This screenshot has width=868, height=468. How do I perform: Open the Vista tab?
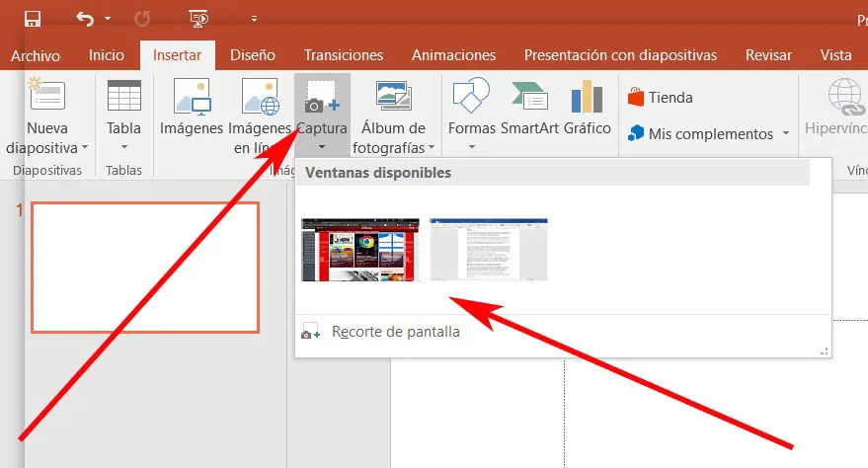pos(835,55)
